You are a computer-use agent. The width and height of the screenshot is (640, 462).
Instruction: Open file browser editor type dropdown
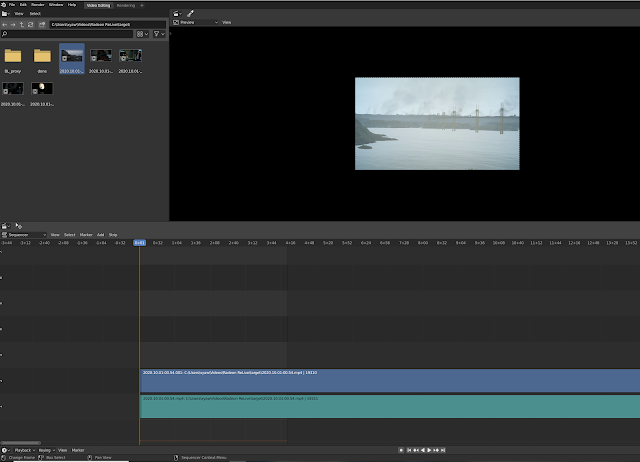point(6,13)
